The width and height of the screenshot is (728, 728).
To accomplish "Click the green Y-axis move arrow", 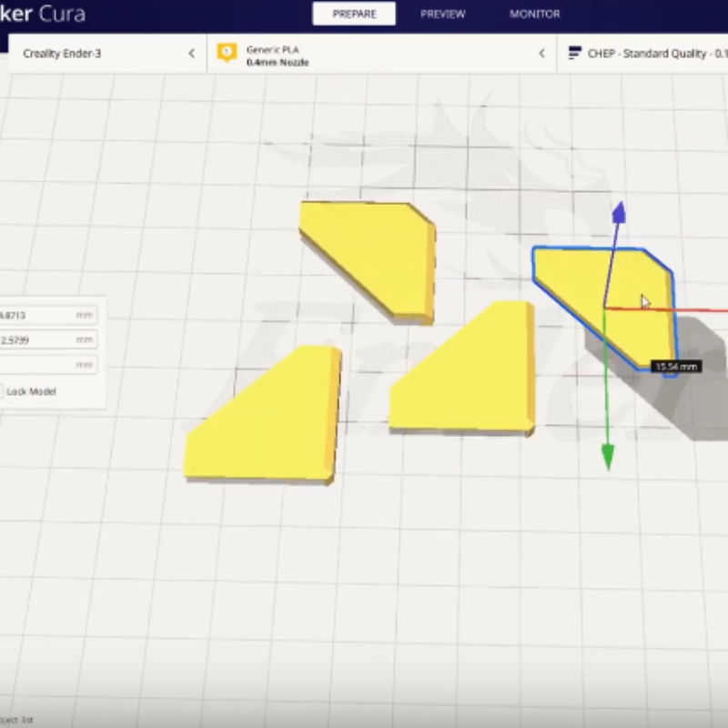I will (608, 457).
